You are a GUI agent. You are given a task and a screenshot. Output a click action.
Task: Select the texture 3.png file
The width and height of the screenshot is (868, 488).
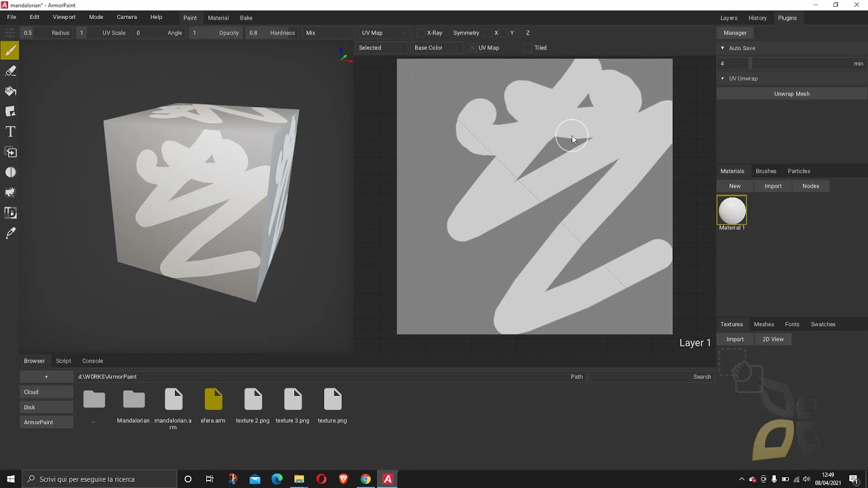click(x=293, y=405)
